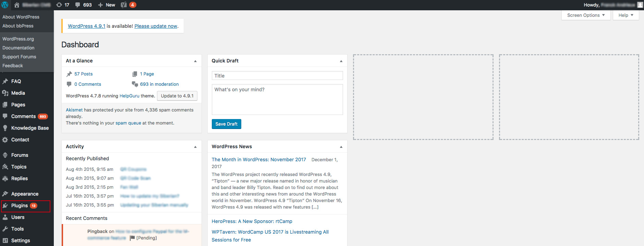The image size is (644, 246).
Task: Click the site home icon
Action: [16, 5]
